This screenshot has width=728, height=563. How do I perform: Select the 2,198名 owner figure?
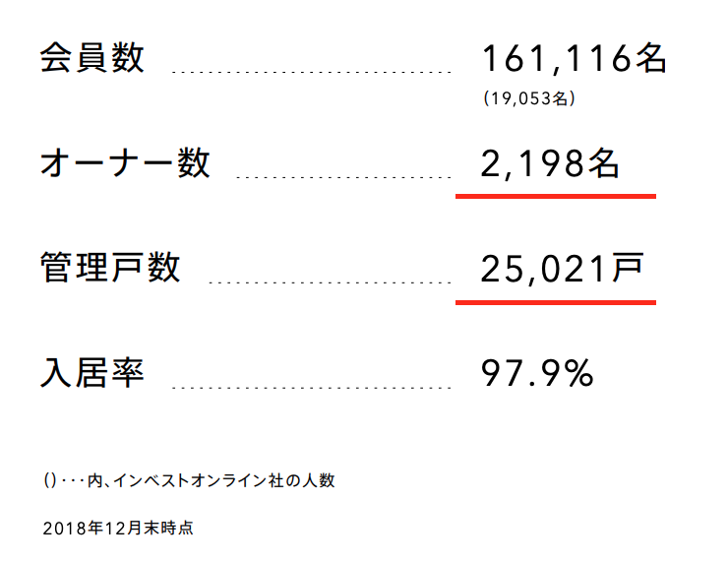tap(550, 164)
